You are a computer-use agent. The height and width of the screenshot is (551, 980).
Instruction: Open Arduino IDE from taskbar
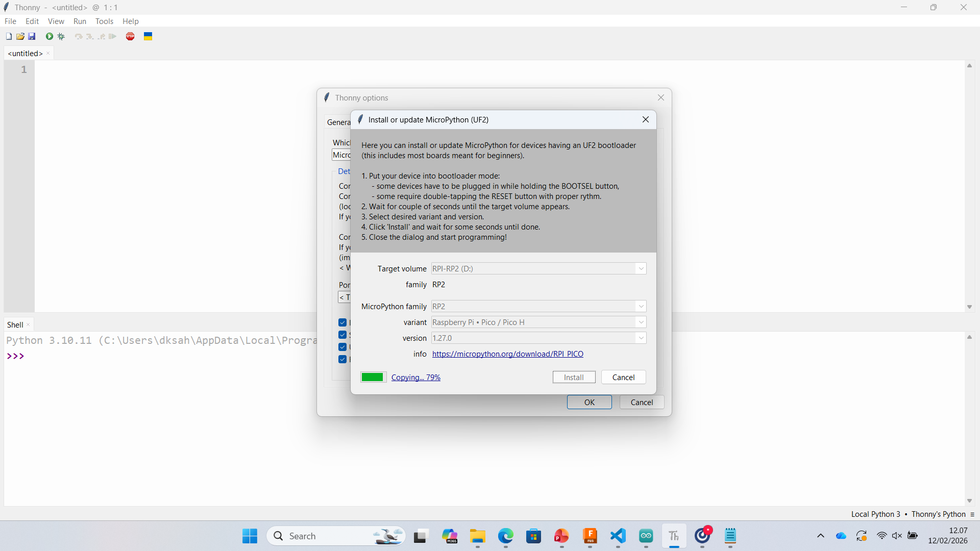tap(646, 536)
